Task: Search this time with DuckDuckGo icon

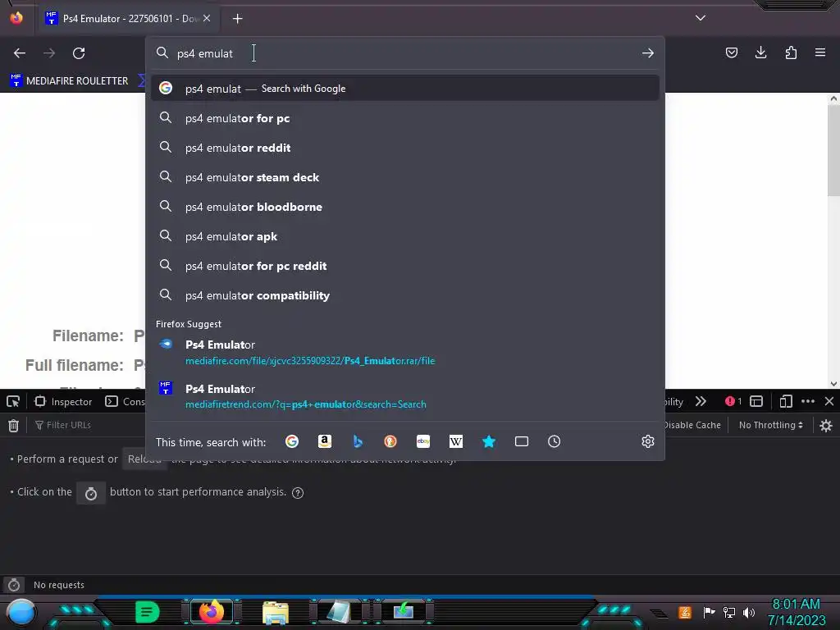Action: pos(390,441)
